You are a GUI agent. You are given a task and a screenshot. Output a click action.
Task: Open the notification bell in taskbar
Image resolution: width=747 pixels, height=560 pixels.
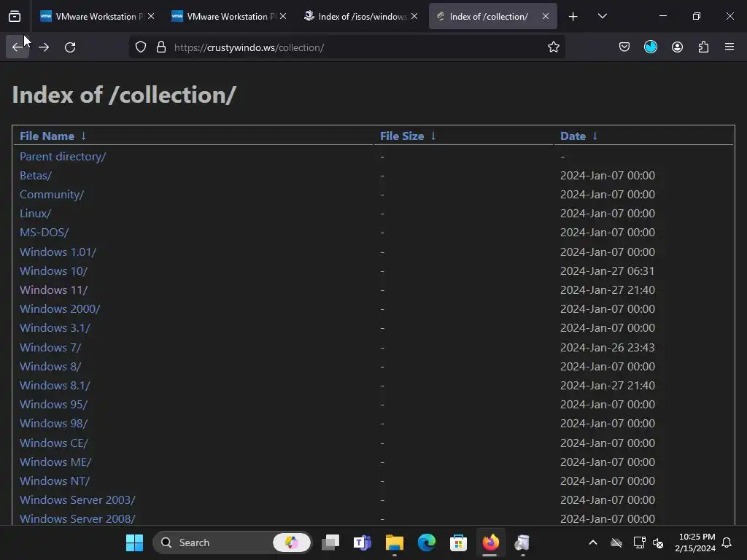[727, 542]
